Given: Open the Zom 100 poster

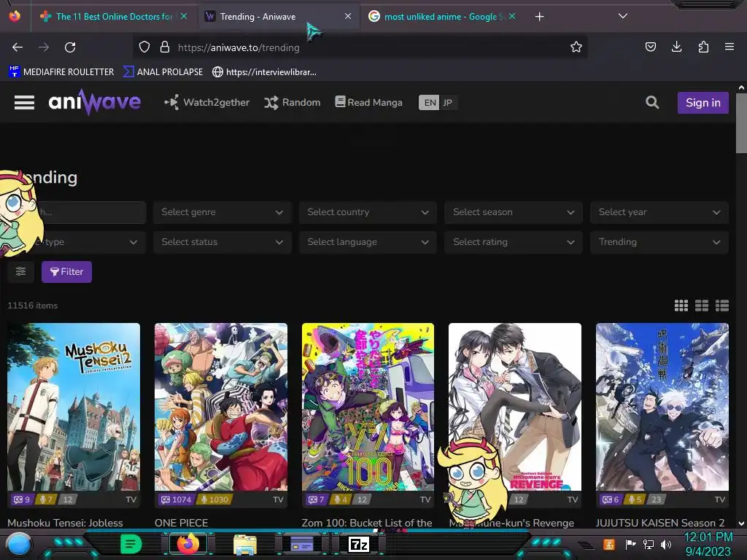Looking at the screenshot, I should [368, 407].
